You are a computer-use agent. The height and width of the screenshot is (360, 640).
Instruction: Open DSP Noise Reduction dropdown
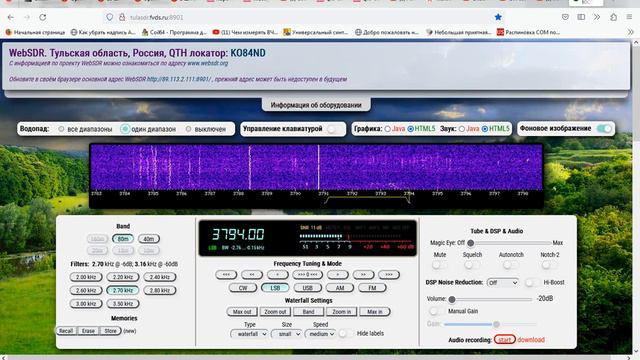(x=502, y=282)
